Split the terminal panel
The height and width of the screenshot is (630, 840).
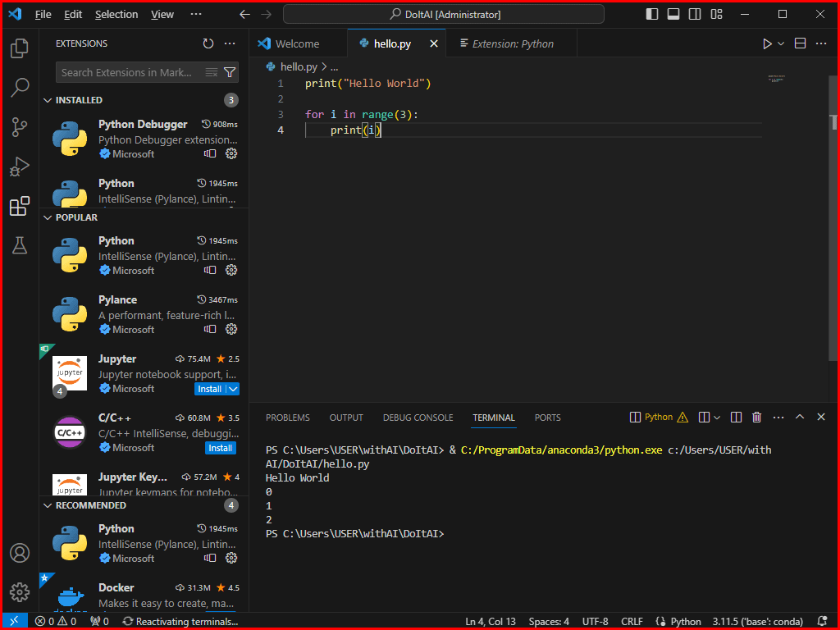tap(736, 417)
